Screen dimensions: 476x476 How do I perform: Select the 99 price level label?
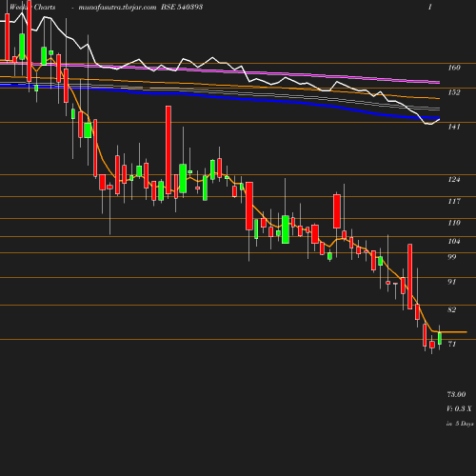coord(452,257)
